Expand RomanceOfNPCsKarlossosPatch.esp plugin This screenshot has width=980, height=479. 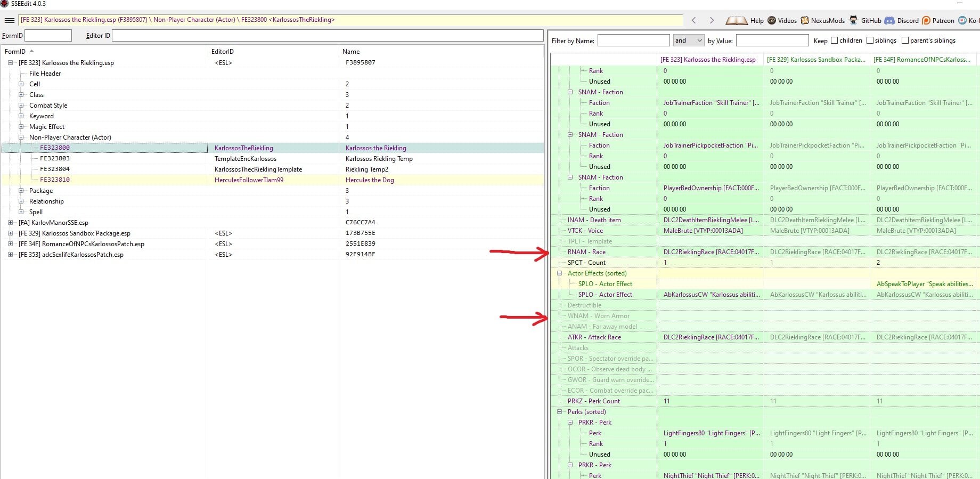(x=10, y=244)
